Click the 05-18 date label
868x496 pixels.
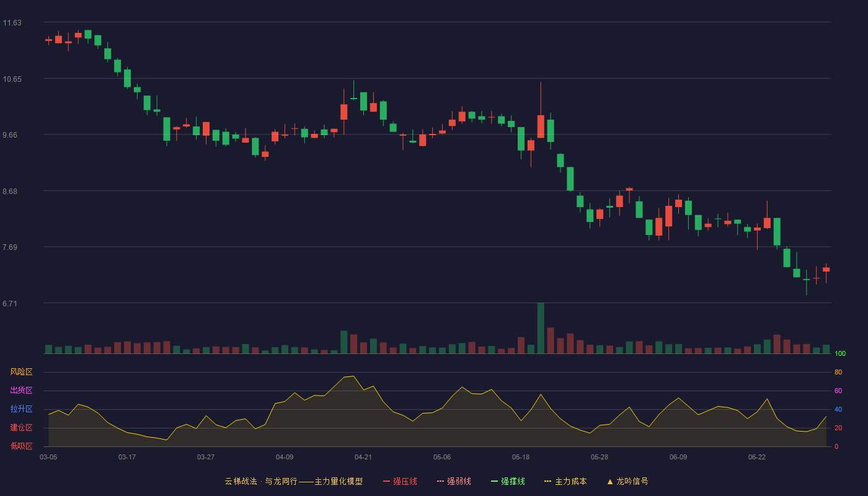(x=521, y=457)
